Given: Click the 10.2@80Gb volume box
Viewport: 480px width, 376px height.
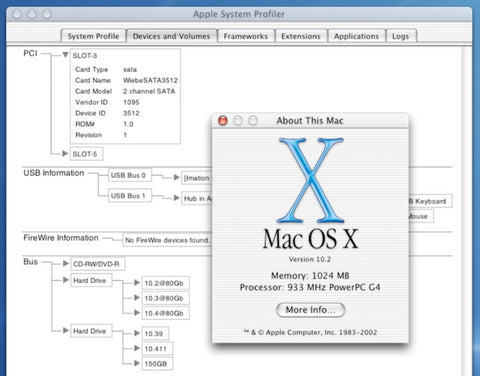Looking at the screenshot, I should (165, 283).
